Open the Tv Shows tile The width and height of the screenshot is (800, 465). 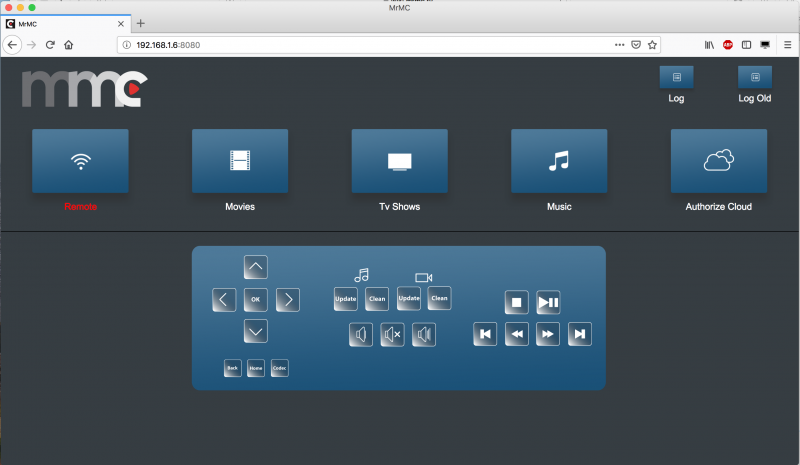pyautogui.click(x=399, y=161)
